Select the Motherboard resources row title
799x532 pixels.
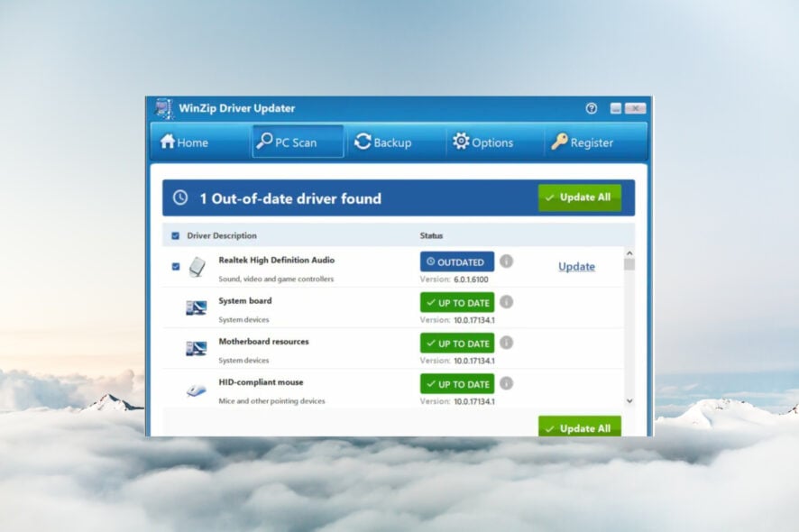click(x=263, y=342)
